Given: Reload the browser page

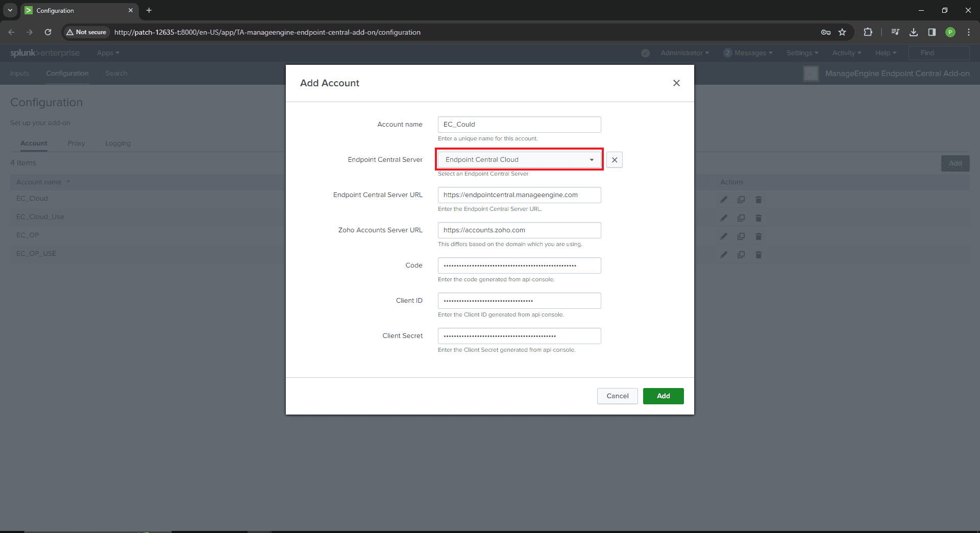Looking at the screenshot, I should coord(48,32).
